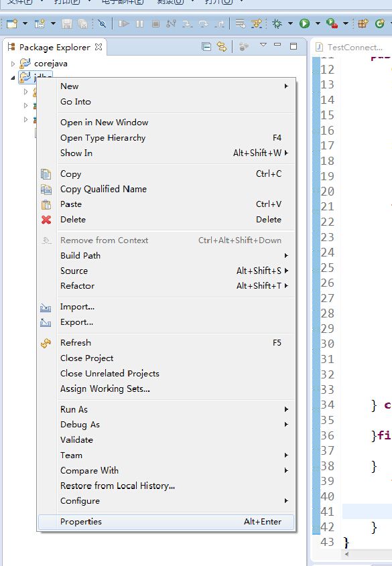The height and width of the screenshot is (566, 392).
Task: Click the Run green play icon
Action: pos(304,24)
